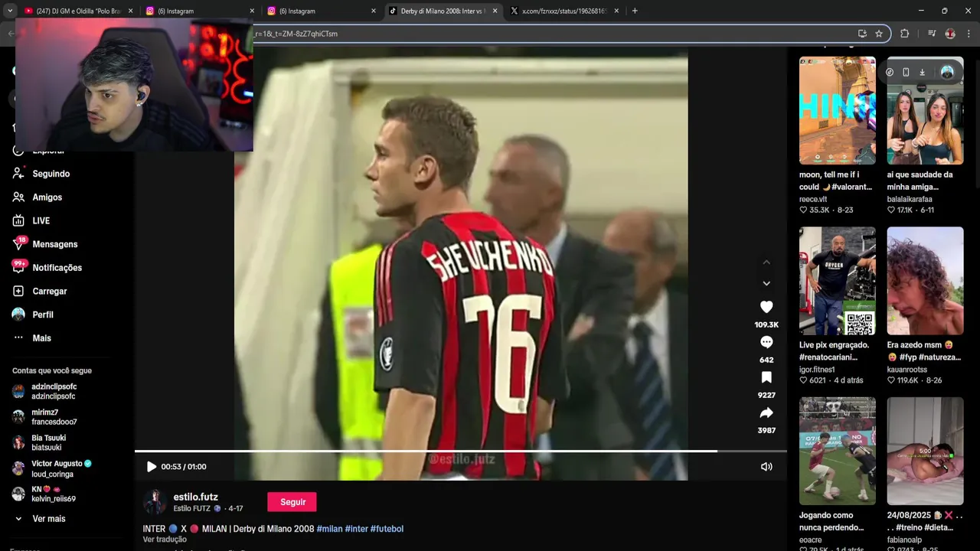This screenshot has height=551, width=980.
Task: Switch to the second Instagram tab
Action: pos(322,11)
